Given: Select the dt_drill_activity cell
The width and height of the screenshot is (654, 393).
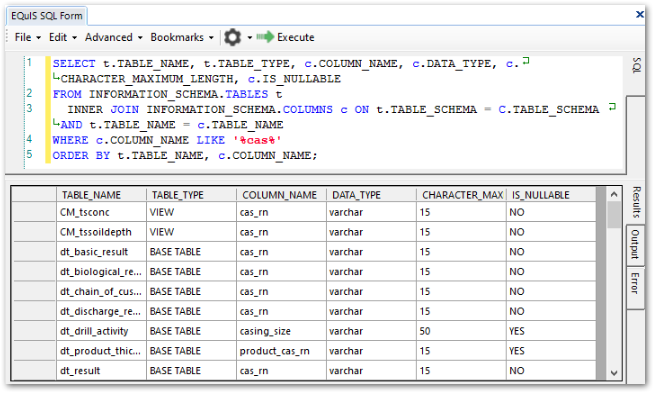Looking at the screenshot, I should pyautogui.click(x=101, y=331).
